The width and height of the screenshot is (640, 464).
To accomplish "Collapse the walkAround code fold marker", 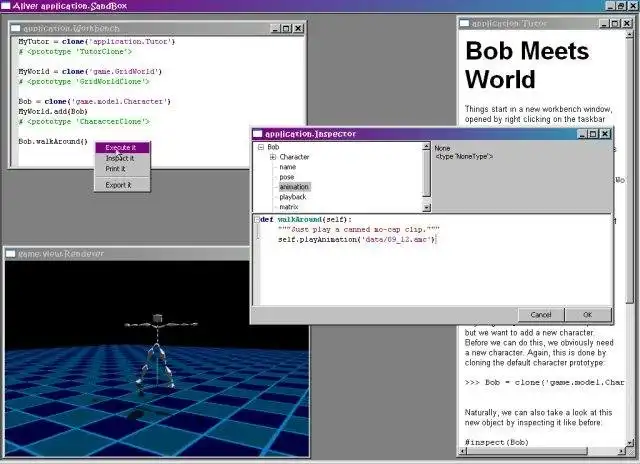I will click(257, 220).
